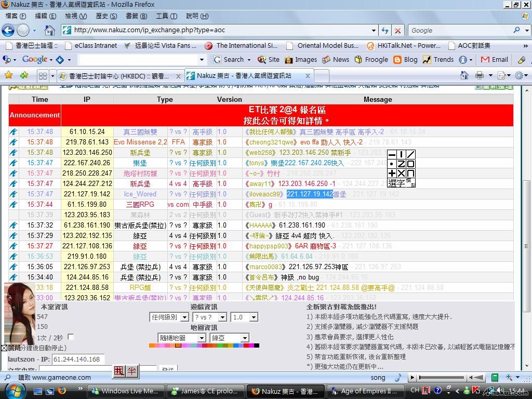The image size is (532, 399).
Task: Click the Windows Start orb
Action: [x=14, y=390]
